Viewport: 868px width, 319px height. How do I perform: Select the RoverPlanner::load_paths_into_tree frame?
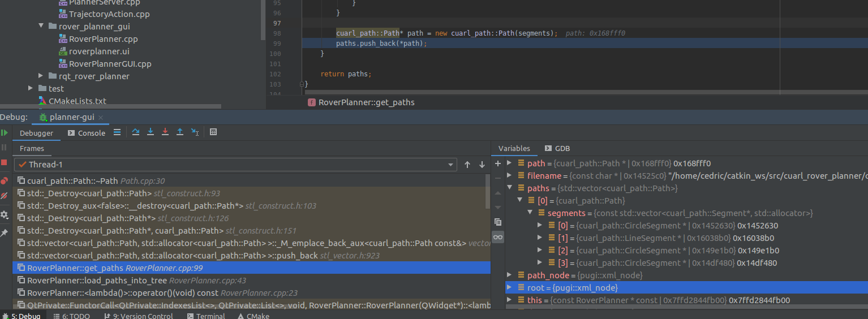[x=252, y=281]
